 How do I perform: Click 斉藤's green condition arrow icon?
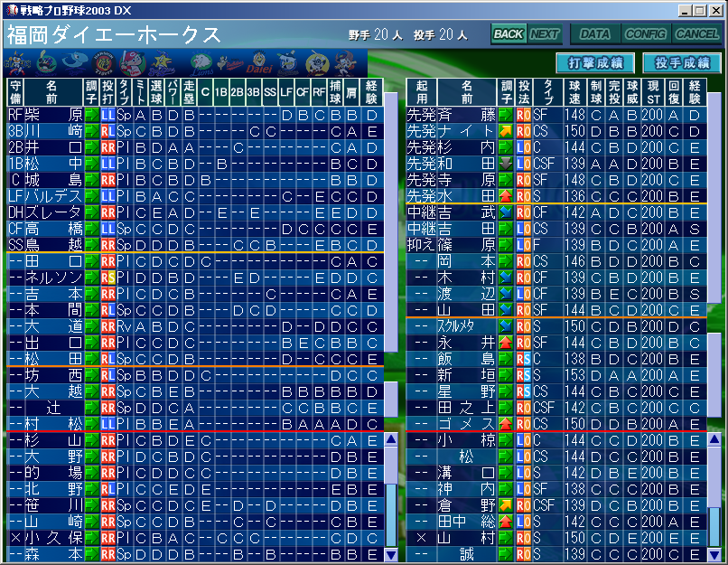click(x=506, y=115)
